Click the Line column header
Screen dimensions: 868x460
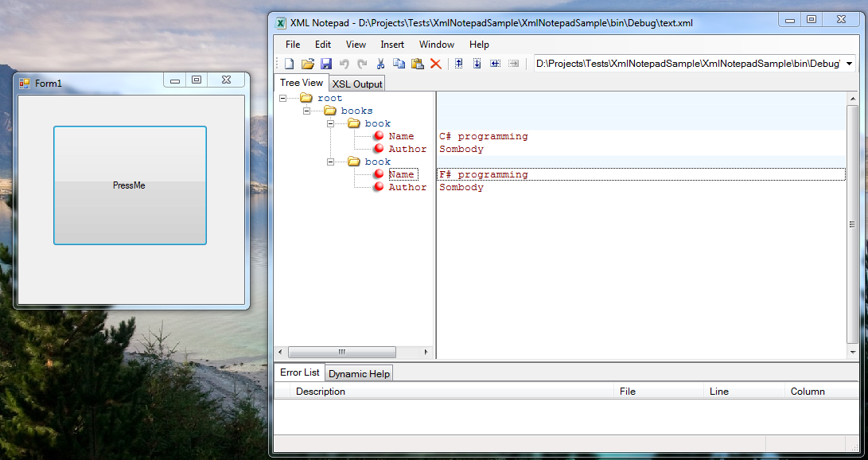(744, 392)
